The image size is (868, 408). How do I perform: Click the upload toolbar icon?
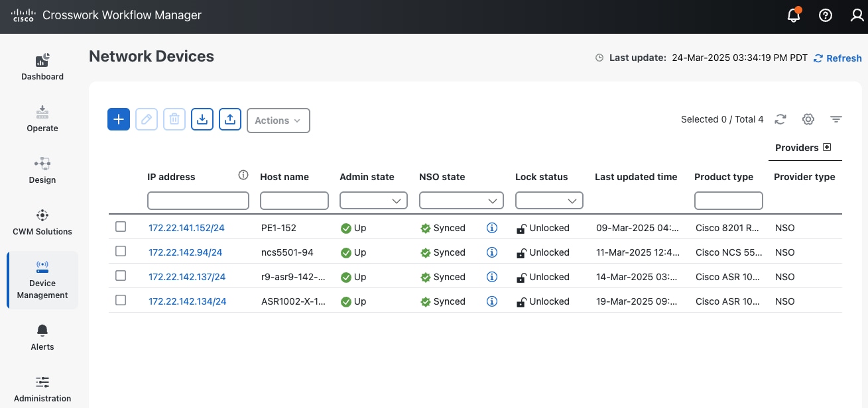click(x=230, y=119)
